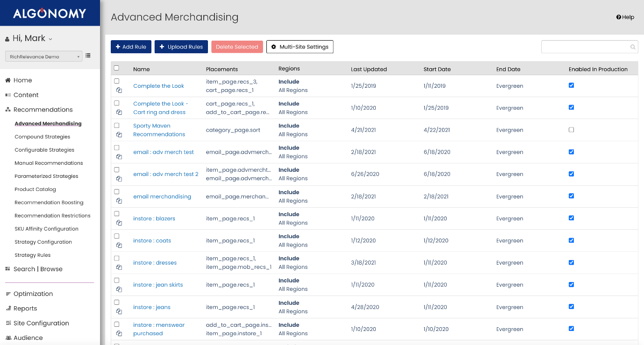Click the Add Rule button
Screen dimensions: 644x345
pos(131,47)
